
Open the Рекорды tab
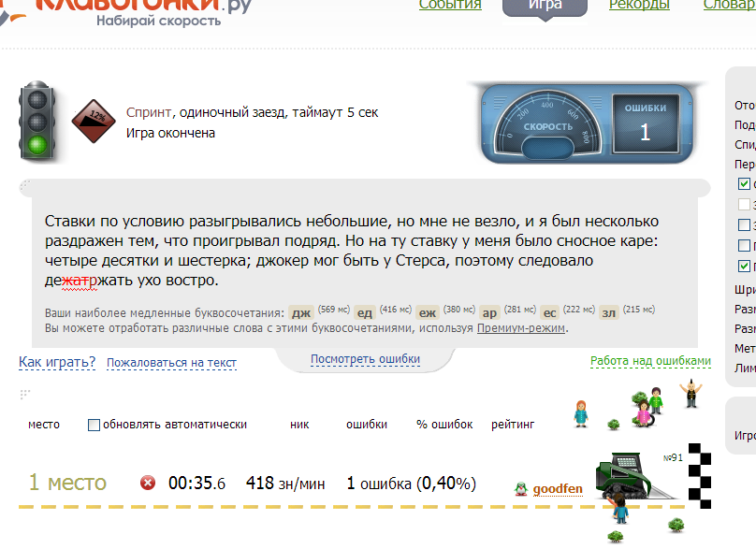pyautogui.click(x=639, y=5)
